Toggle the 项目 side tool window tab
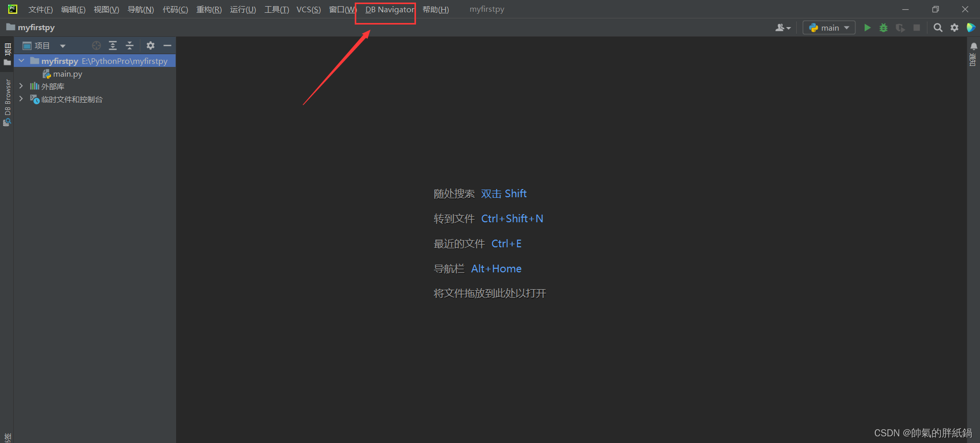980x443 pixels. 7,54
